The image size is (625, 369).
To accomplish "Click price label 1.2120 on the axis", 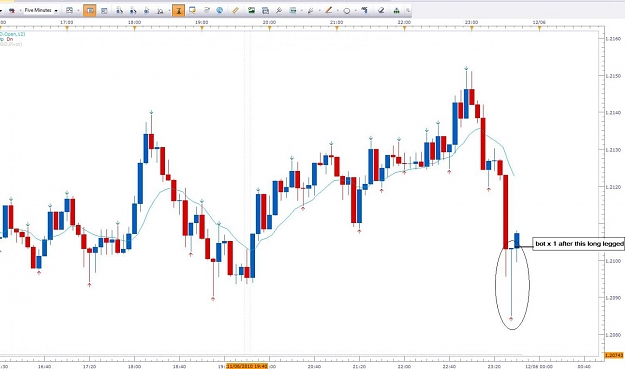I will coord(613,186).
